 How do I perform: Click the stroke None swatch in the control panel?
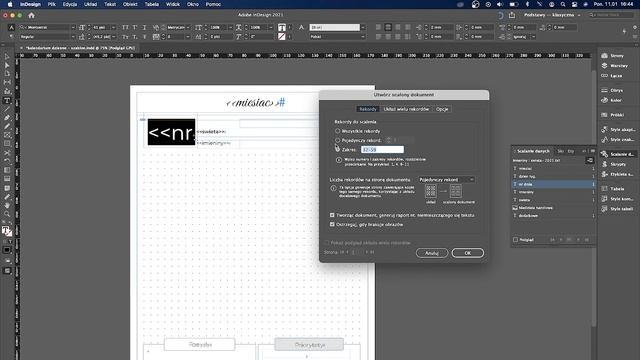[x=282, y=37]
